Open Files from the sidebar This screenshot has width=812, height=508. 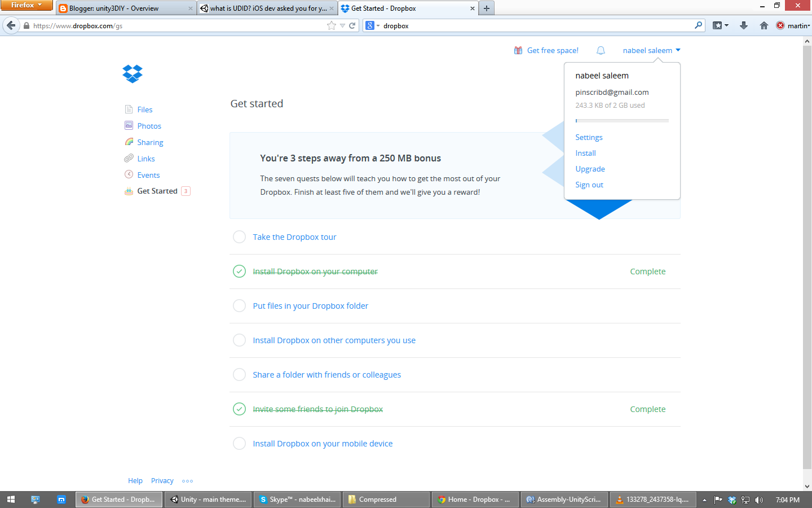point(145,110)
